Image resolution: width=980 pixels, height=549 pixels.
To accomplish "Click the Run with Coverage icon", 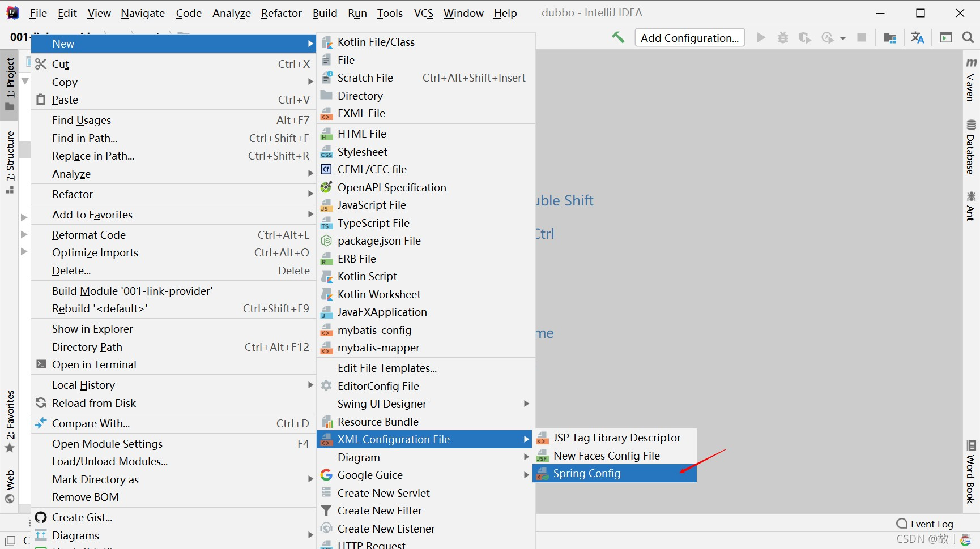I will coord(804,37).
